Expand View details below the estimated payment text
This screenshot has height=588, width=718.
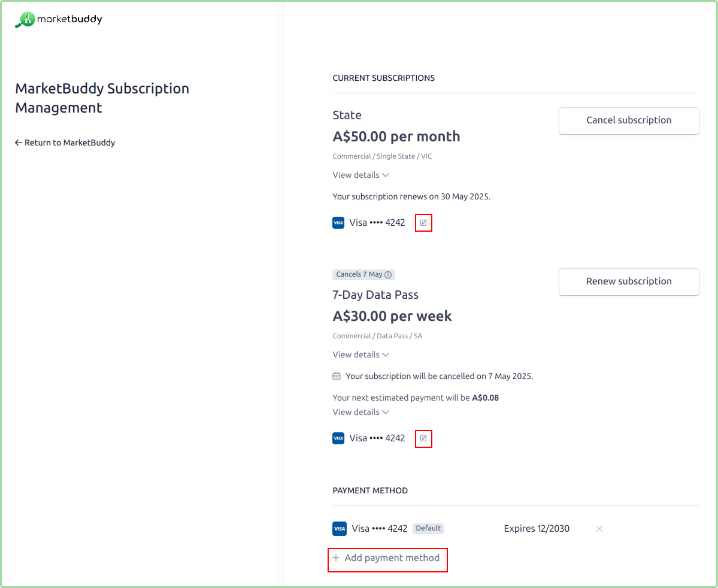click(x=360, y=412)
